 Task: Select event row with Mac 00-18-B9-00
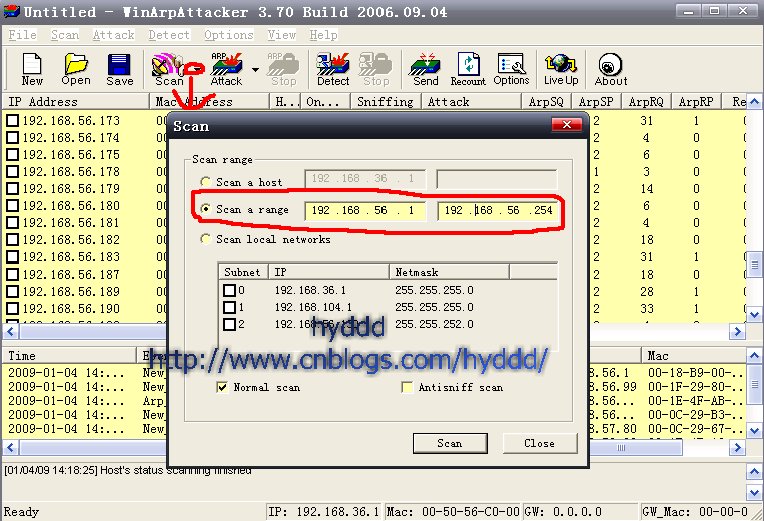(375, 373)
